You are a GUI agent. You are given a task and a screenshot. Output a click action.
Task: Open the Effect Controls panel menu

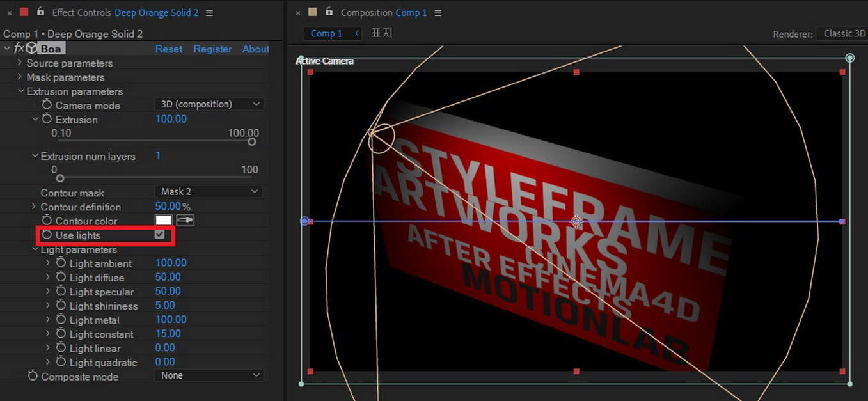tap(209, 13)
